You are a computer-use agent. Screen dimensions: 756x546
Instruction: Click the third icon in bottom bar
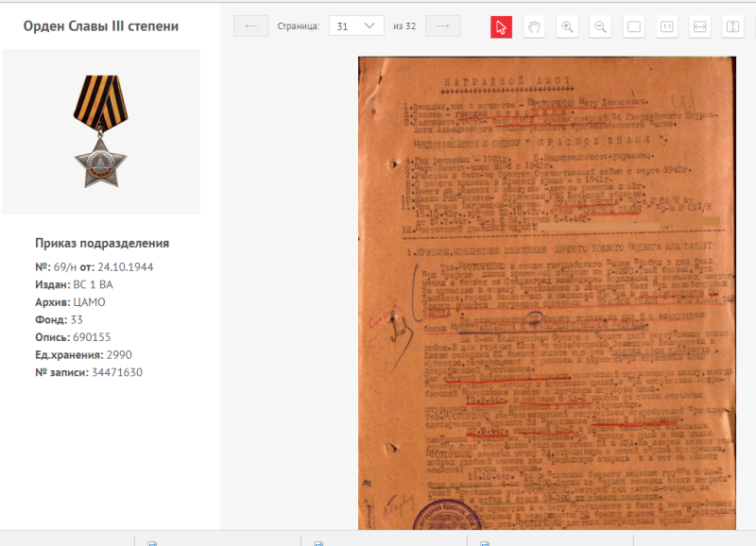485,543
